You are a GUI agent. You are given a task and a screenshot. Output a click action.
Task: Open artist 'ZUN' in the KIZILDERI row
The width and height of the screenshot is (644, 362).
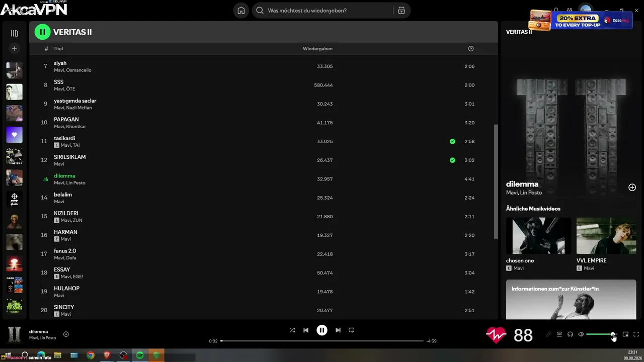click(x=77, y=220)
